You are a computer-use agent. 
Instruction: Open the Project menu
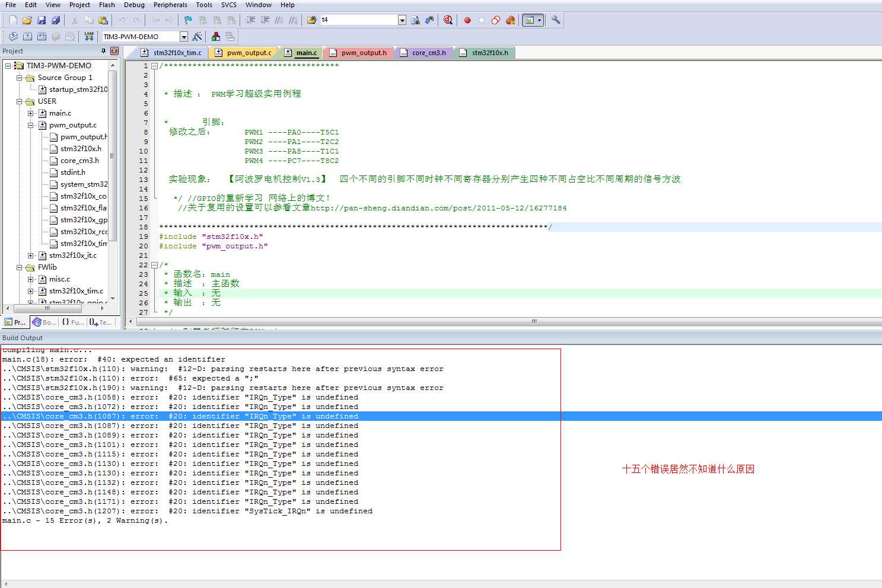click(79, 5)
